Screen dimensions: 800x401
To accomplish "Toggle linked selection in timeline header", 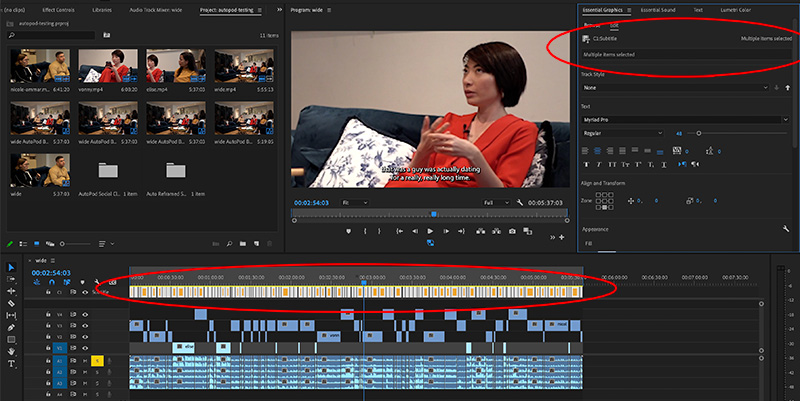I will 67,282.
